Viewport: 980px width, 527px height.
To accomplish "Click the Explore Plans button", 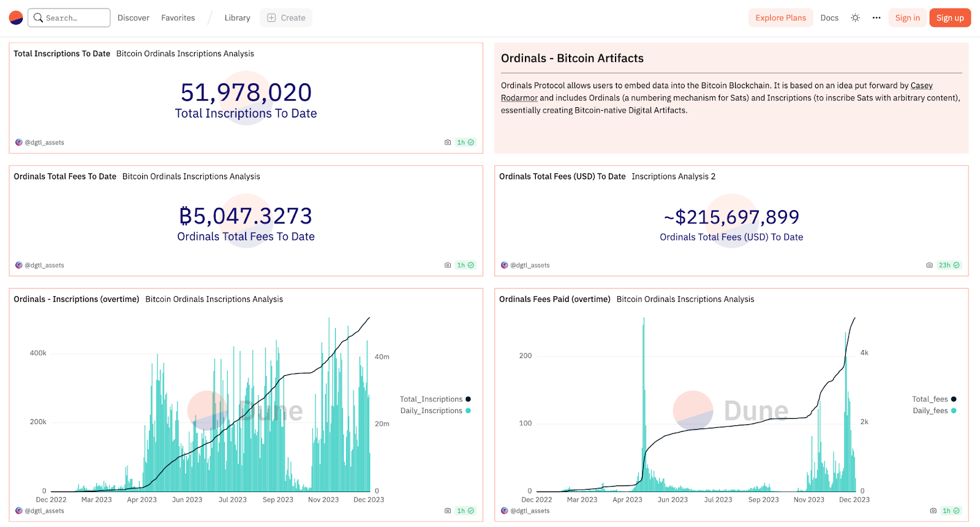I will tap(780, 18).
